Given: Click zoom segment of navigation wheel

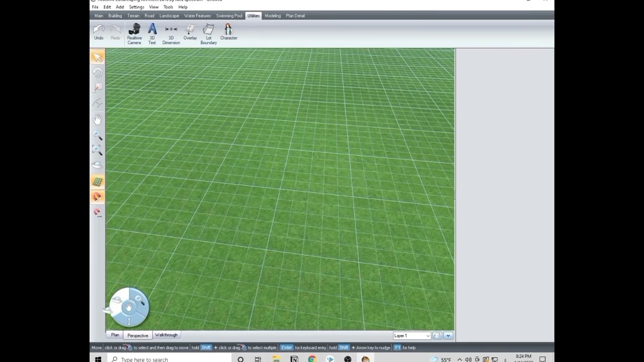Looking at the screenshot, I should tap(139, 300).
